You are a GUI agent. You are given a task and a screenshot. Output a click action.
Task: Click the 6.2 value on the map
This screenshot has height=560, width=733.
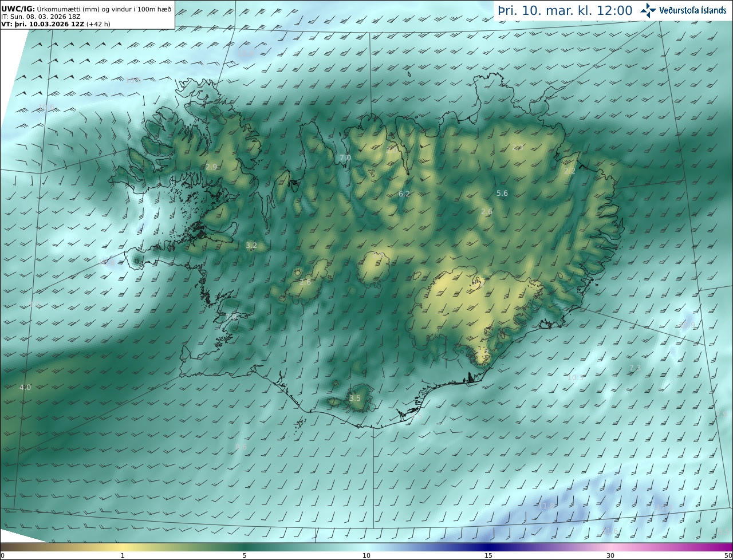point(404,194)
